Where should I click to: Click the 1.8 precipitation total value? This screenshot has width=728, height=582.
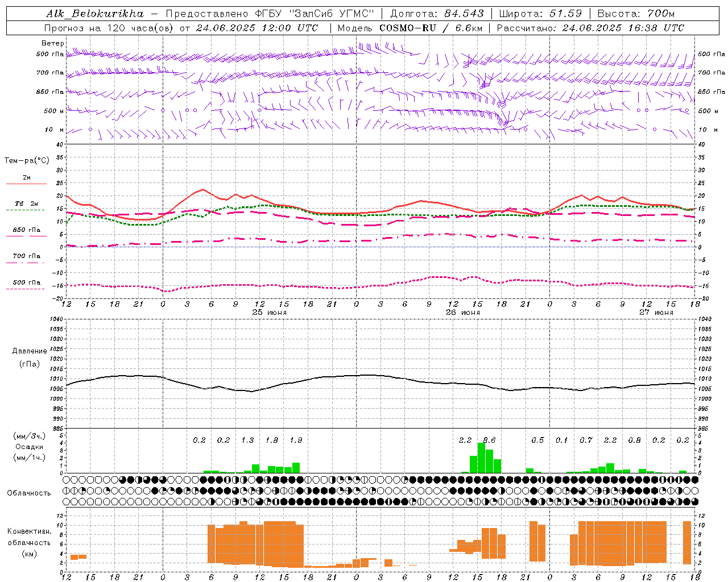[272, 440]
